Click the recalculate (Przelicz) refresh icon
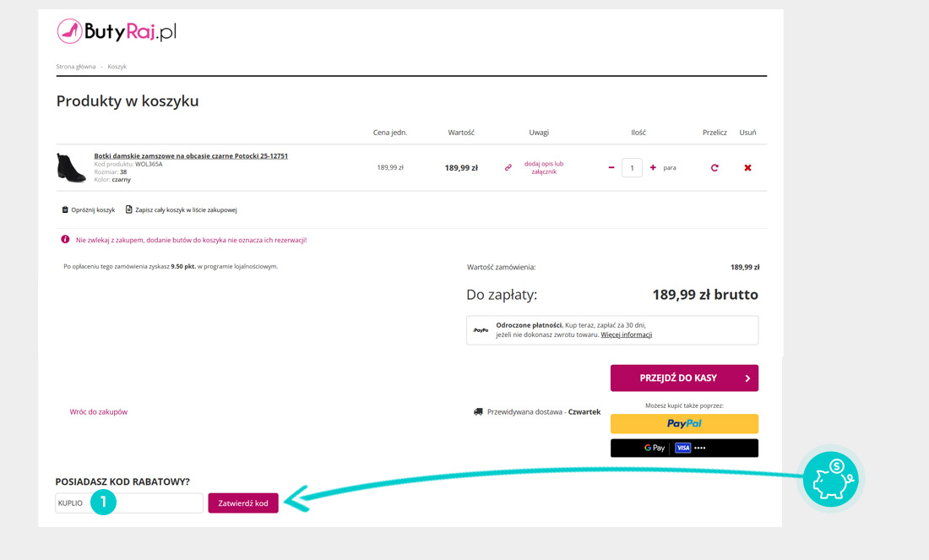The image size is (929, 560). coord(714,168)
